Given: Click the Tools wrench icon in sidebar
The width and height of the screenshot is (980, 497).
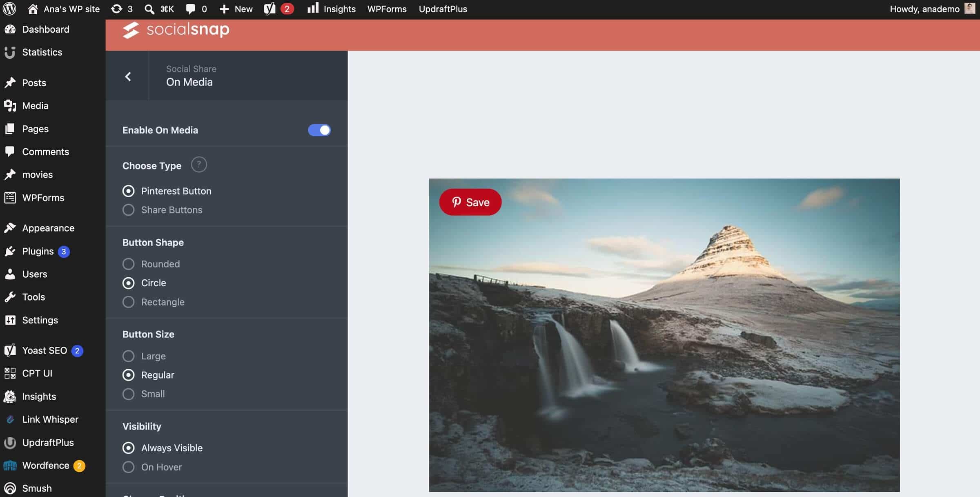Looking at the screenshot, I should point(10,297).
